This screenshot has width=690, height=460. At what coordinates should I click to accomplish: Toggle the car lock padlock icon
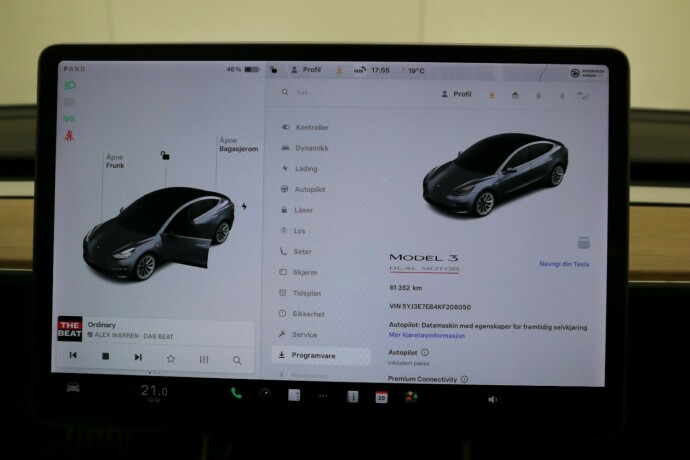click(164, 156)
